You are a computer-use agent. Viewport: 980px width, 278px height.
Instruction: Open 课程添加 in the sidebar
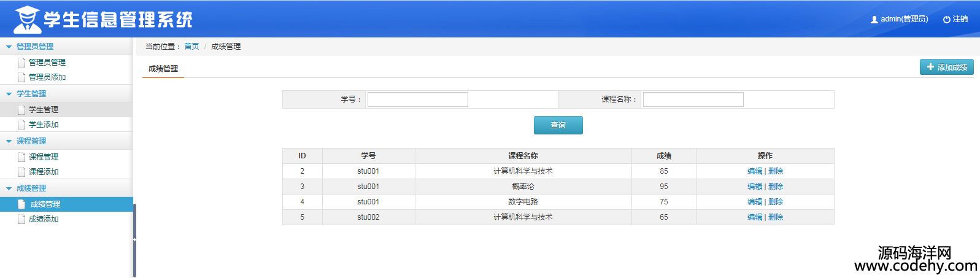(x=44, y=172)
